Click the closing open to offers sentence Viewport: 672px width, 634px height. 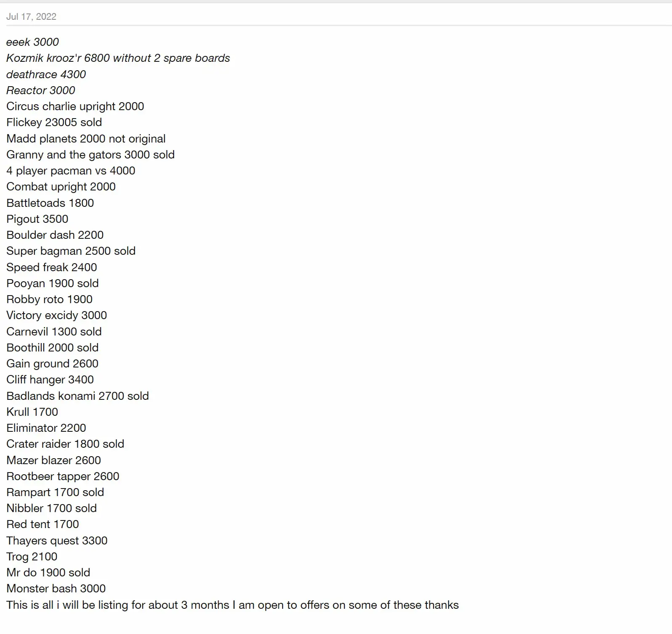point(233,605)
